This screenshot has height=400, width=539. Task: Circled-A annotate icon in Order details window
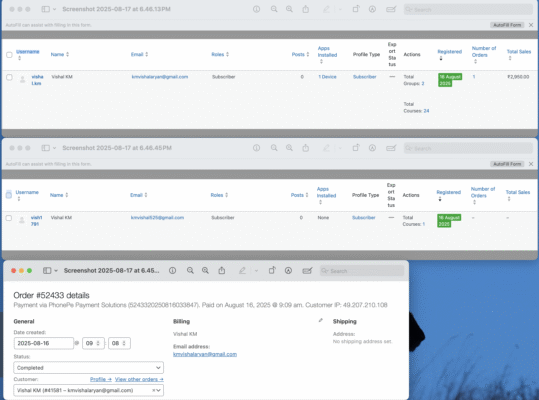pos(288,271)
